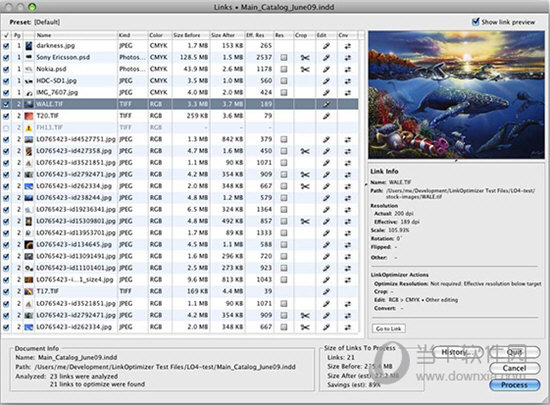550x405 pixels.
Task: Click the Quit button
Action: 514,352
